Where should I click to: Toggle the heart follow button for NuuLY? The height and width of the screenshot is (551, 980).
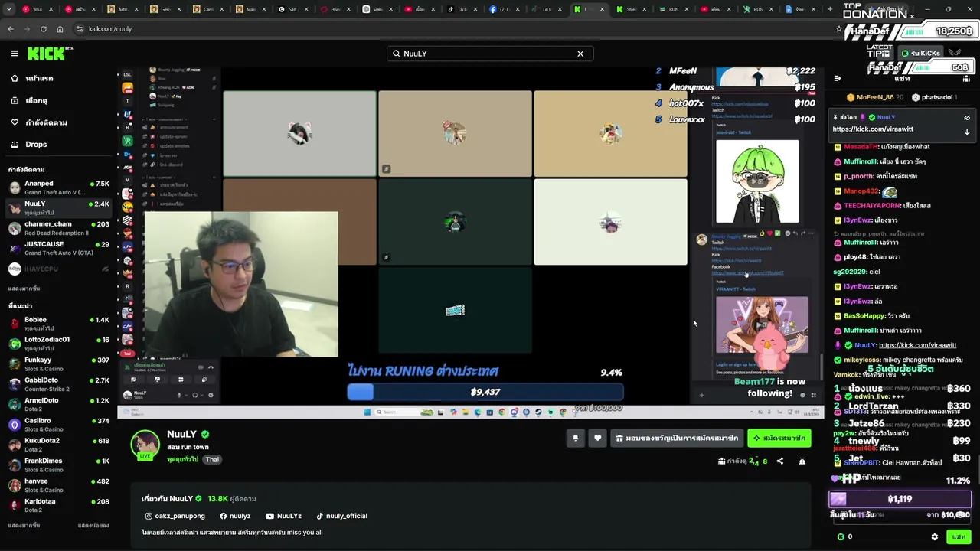coord(598,438)
